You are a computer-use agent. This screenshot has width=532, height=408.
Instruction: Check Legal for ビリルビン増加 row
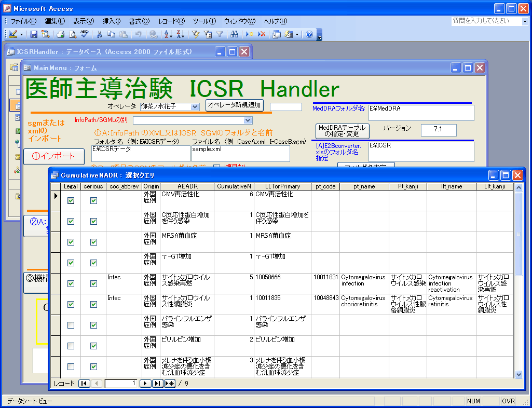pyautogui.click(x=71, y=346)
